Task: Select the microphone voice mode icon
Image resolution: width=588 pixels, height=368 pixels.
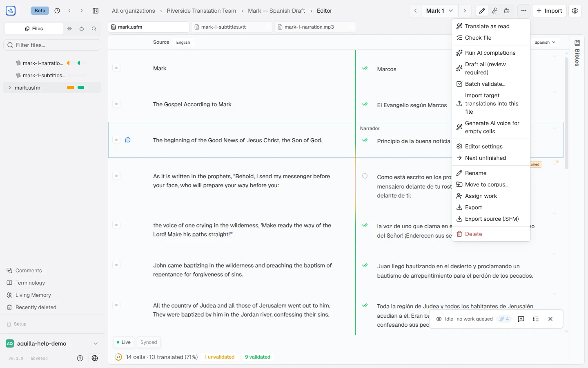Action: [x=494, y=11]
